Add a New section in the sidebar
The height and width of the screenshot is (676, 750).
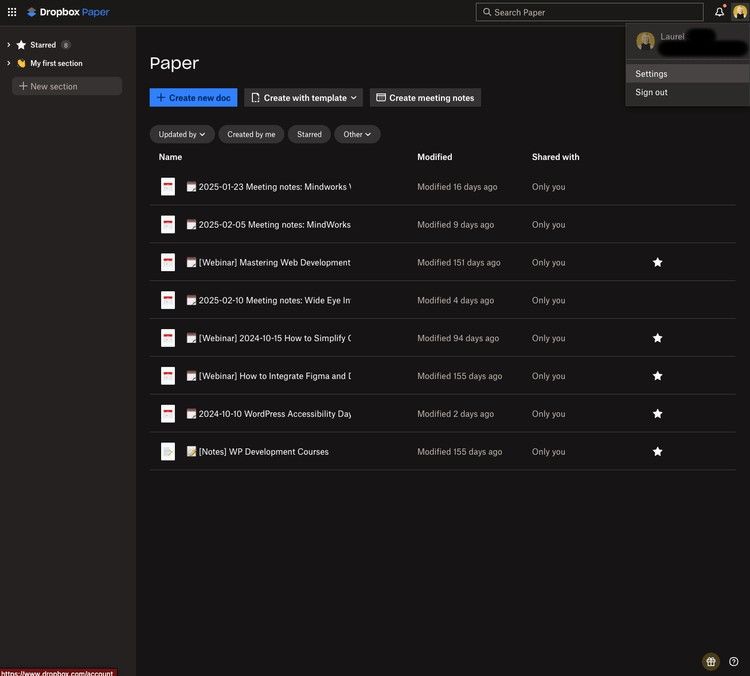coord(67,87)
